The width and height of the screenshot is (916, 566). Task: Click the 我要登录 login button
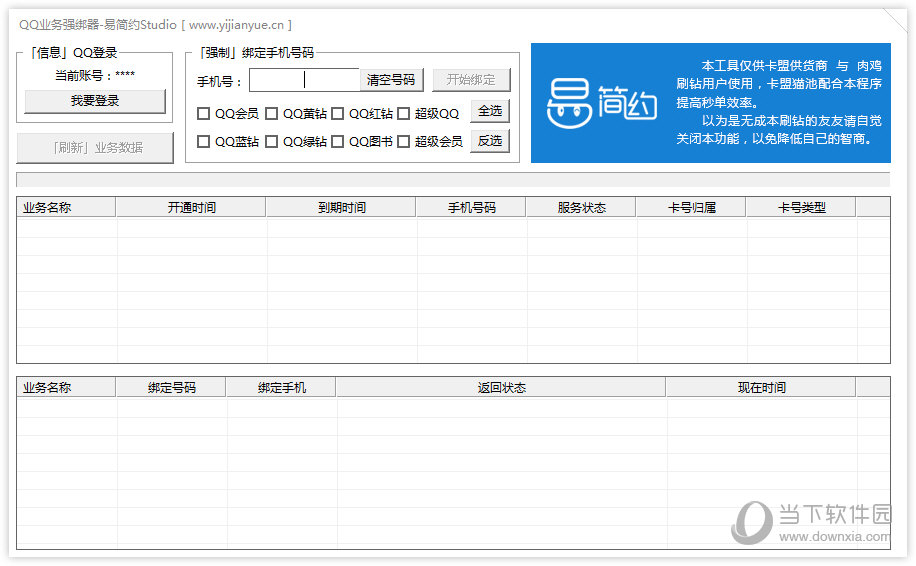(95, 101)
